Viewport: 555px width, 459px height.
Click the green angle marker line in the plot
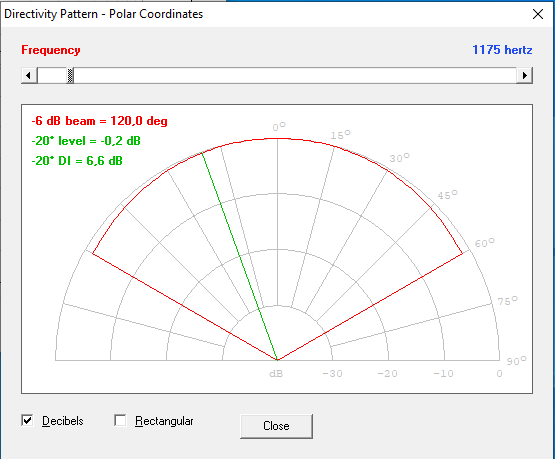click(239, 256)
